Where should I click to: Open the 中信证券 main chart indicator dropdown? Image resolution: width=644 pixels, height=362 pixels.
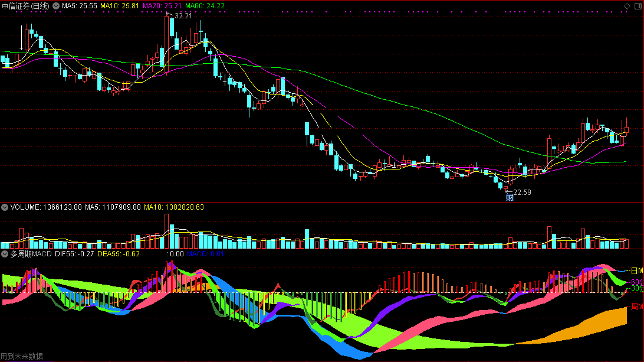tap(56, 6)
